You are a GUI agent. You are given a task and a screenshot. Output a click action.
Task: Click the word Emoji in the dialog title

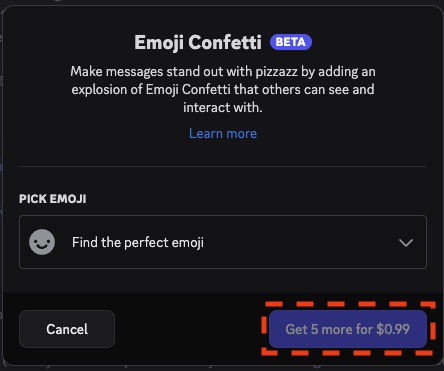tap(159, 43)
